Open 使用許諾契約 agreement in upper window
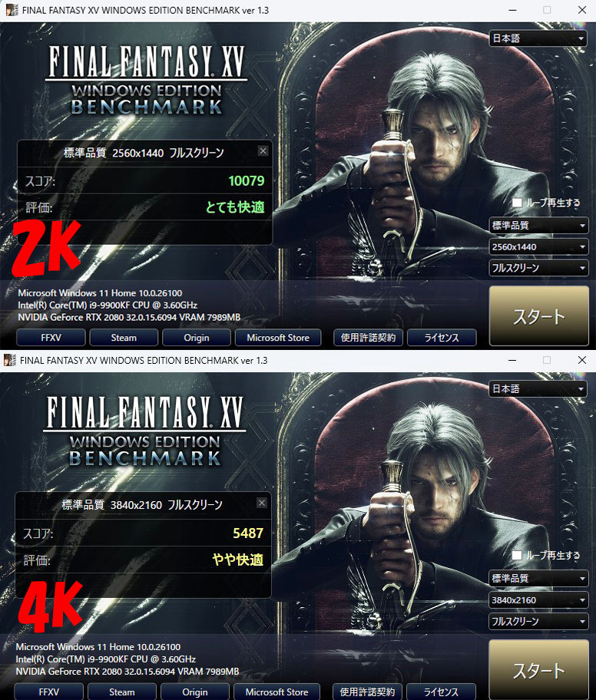 (368, 338)
